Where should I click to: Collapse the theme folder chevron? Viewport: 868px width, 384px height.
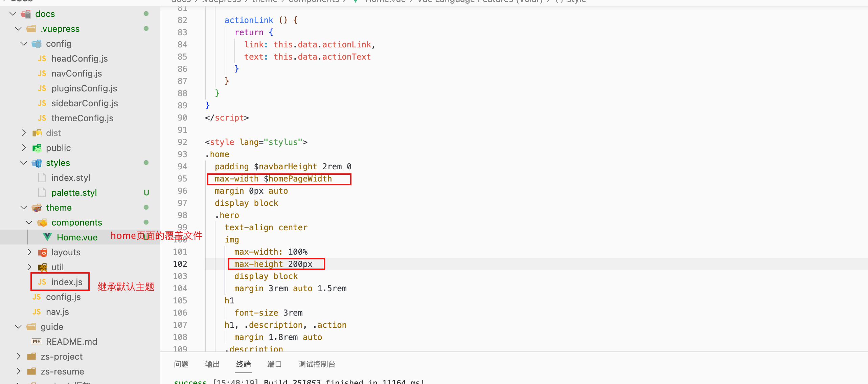(x=24, y=208)
